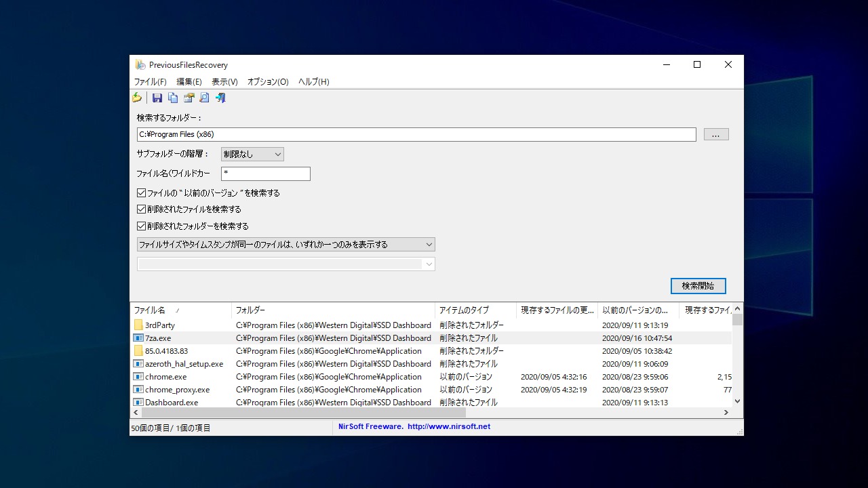Image resolution: width=868 pixels, height=488 pixels.
Task: Select the Dashboard.exe file name
Action: pyautogui.click(x=172, y=403)
